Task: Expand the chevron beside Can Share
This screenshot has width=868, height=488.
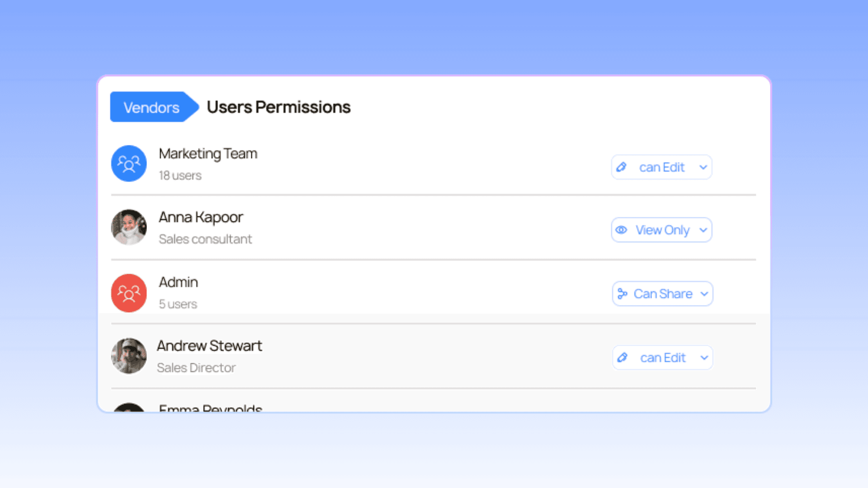Action: [704, 294]
